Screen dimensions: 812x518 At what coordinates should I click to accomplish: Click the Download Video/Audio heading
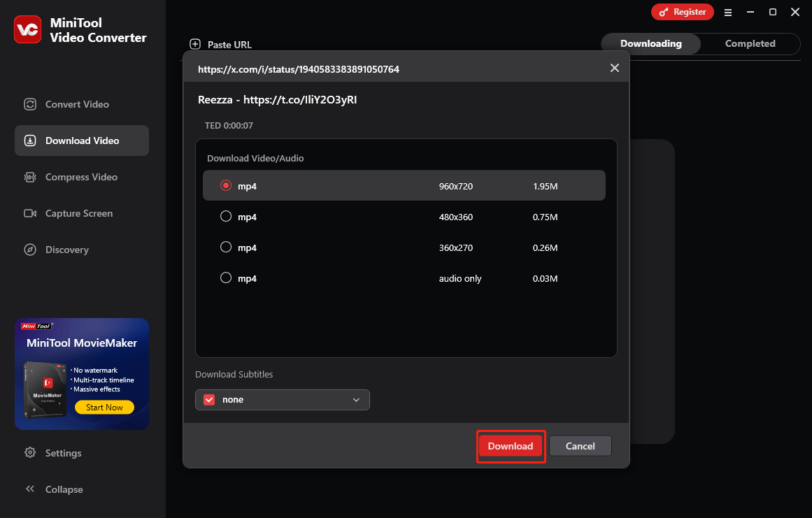255,159
